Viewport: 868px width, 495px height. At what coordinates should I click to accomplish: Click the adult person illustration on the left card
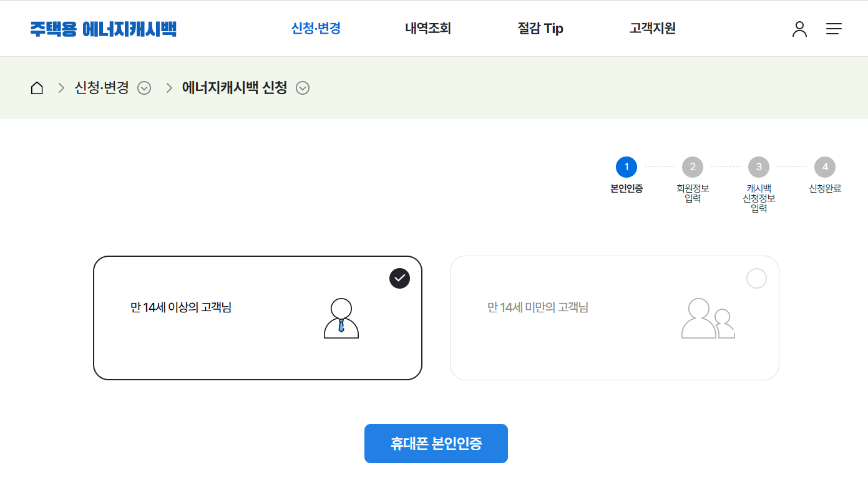pos(341,319)
